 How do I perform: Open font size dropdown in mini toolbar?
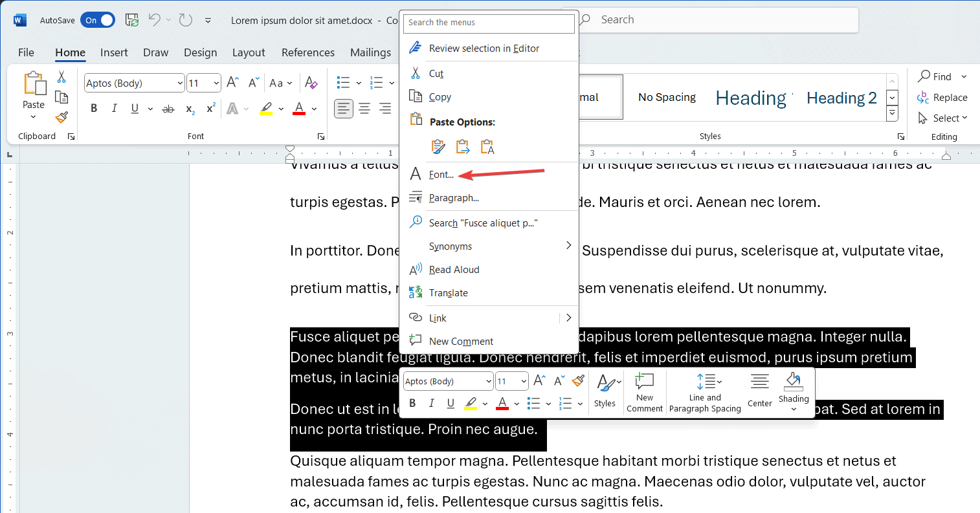coord(524,382)
